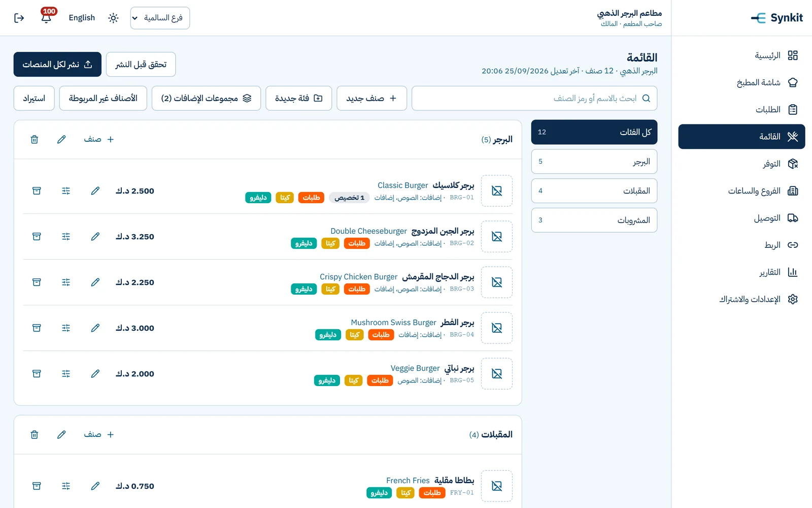812x508 pixels.
Task: Open التوفر availability page
Action: tap(741, 164)
